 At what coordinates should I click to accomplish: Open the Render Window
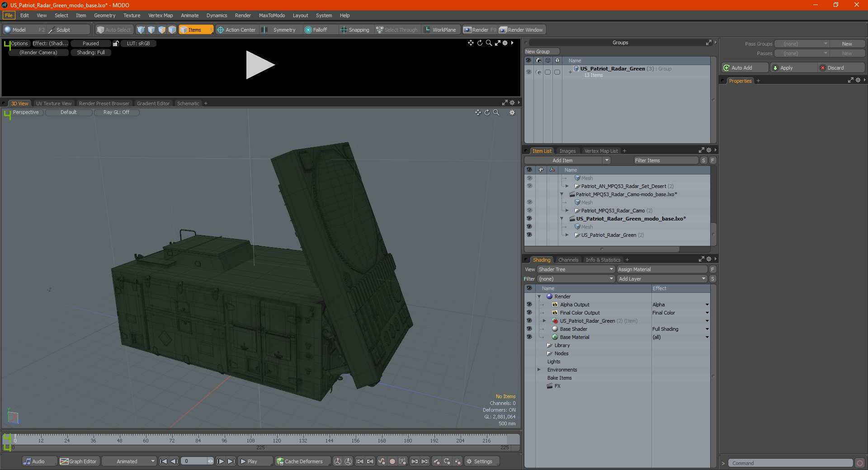coord(521,30)
